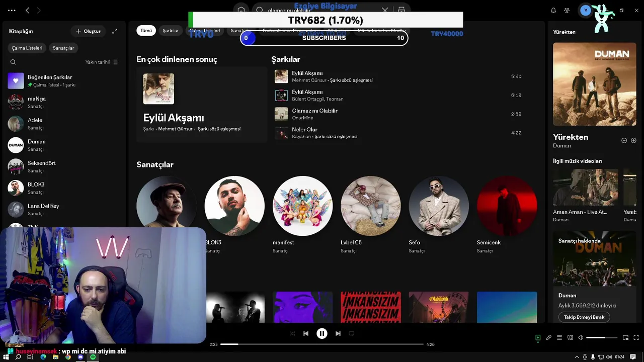Show lyrics with the microphone icon

tap(549, 338)
